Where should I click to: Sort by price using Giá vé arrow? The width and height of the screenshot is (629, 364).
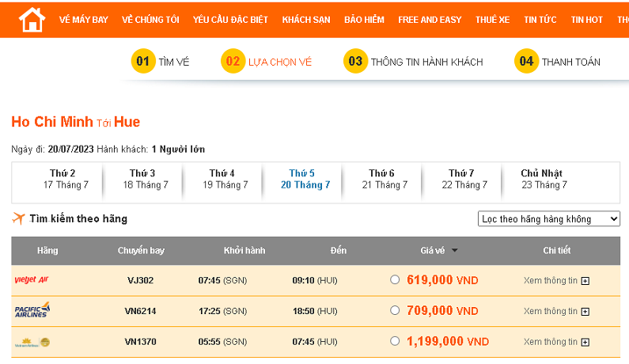454,250
